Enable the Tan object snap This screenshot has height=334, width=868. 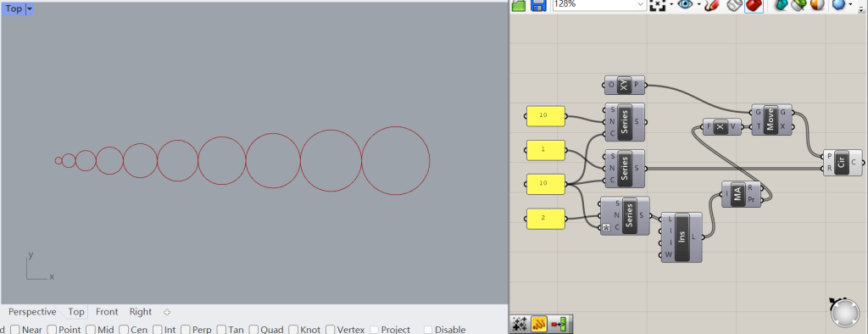(x=222, y=330)
